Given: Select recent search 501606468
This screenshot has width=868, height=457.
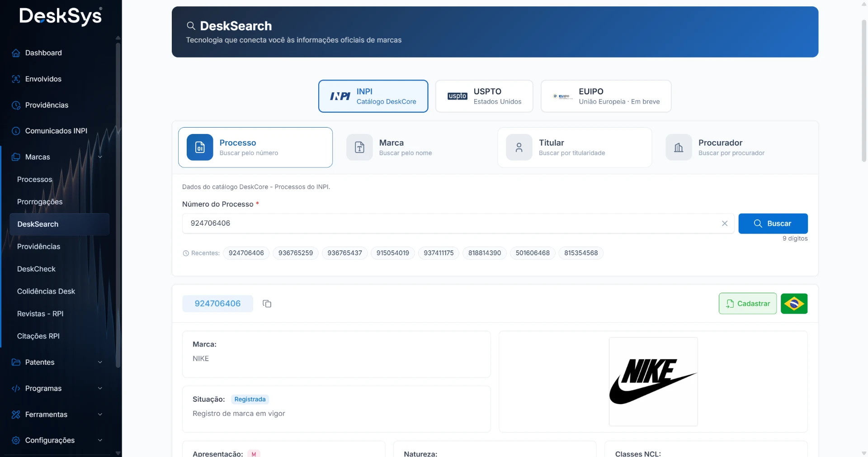Looking at the screenshot, I should coord(533,253).
